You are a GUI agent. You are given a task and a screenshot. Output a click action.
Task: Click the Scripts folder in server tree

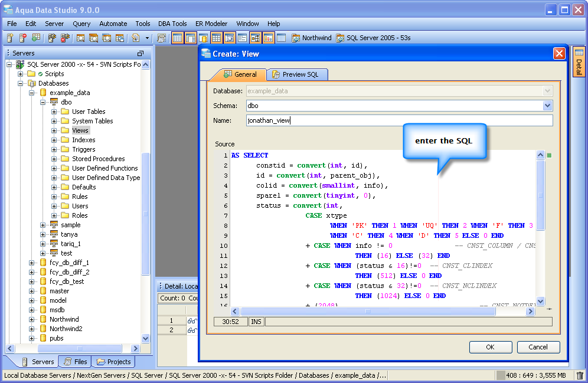click(54, 74)
